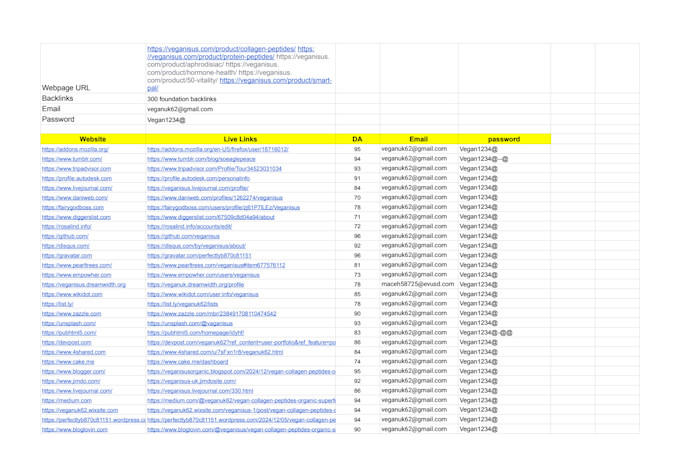Screen dimensions: 680x459
Task: Open the www.bloglovin.com website link
Action: pos(75,429)
